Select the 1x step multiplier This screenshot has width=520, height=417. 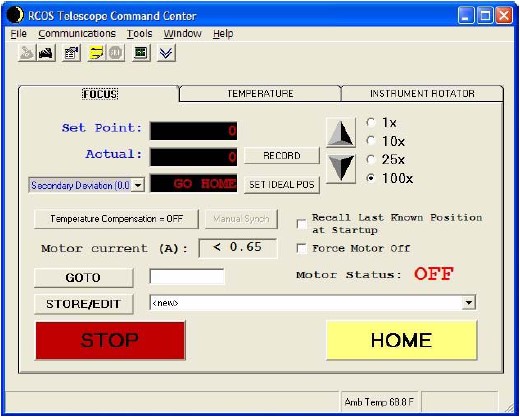(371, 122)
